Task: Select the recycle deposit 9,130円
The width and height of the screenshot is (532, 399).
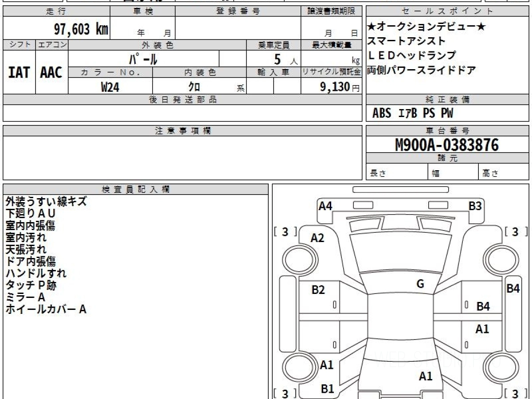Action: pos(340,87)
